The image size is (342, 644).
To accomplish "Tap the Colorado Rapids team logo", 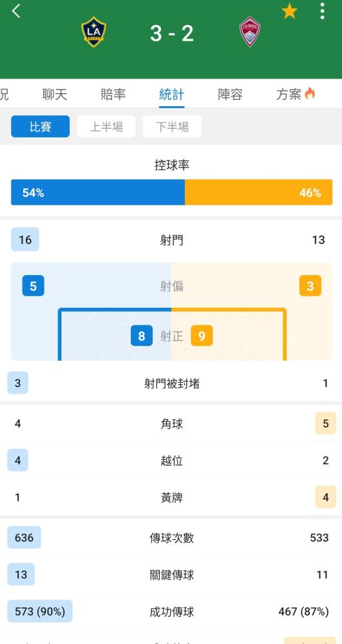I will pyautogui.click(x=250, y=32).
